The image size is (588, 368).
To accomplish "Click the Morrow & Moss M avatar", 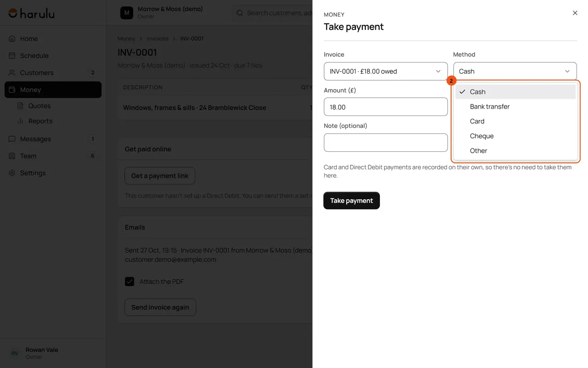I will (x=127, y=13).
